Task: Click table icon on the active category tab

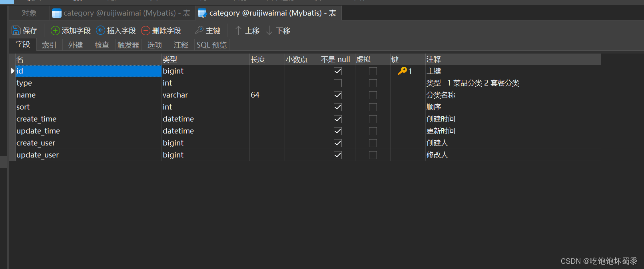Action: pyautogui.click(x=203, y=13)
